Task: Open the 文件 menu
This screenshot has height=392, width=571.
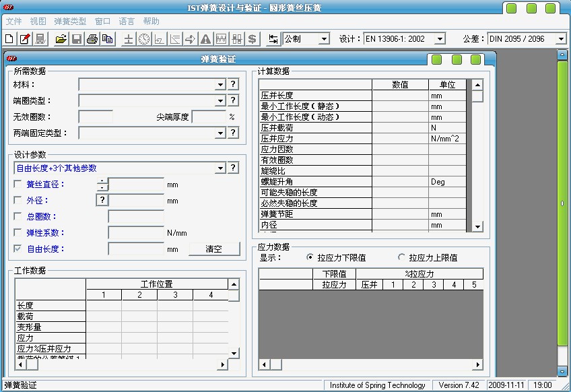Action: pyautogui.click(x=14, y=22)
